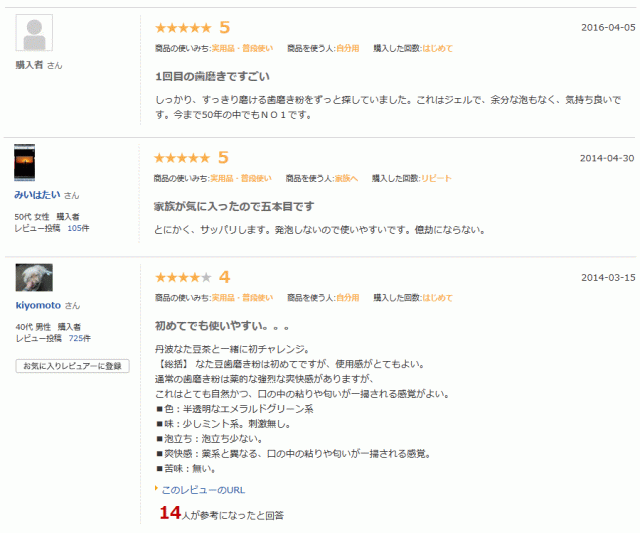Click review title 初めてでも使いやすい。。。
This screenshot has width=640, height=533.
(221, 326)
